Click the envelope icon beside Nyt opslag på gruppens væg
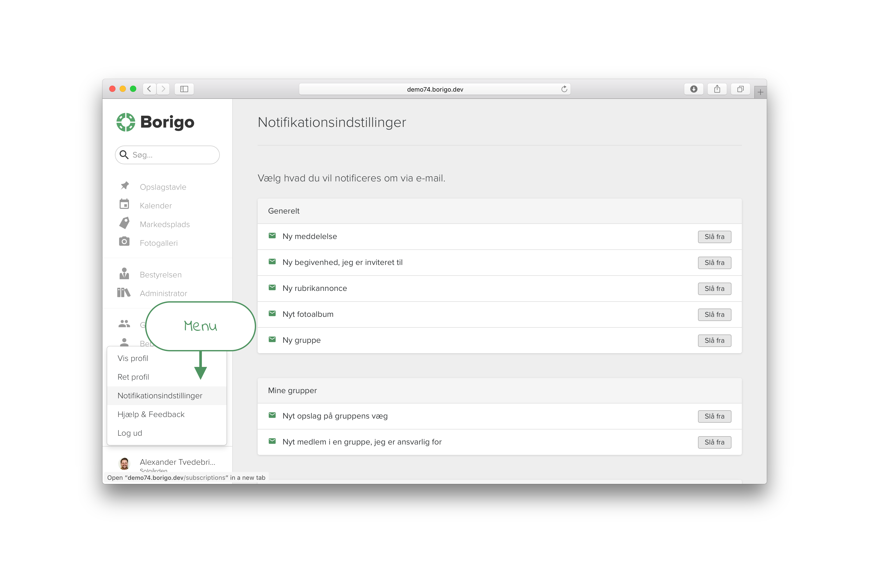This screenshot has height=588, width=869. [x=272, y=415]
